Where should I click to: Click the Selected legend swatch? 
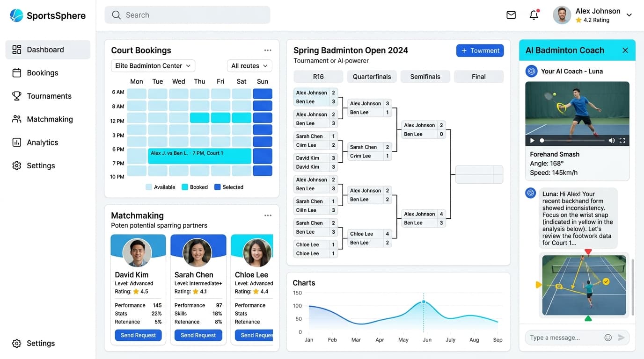(217, 187)
